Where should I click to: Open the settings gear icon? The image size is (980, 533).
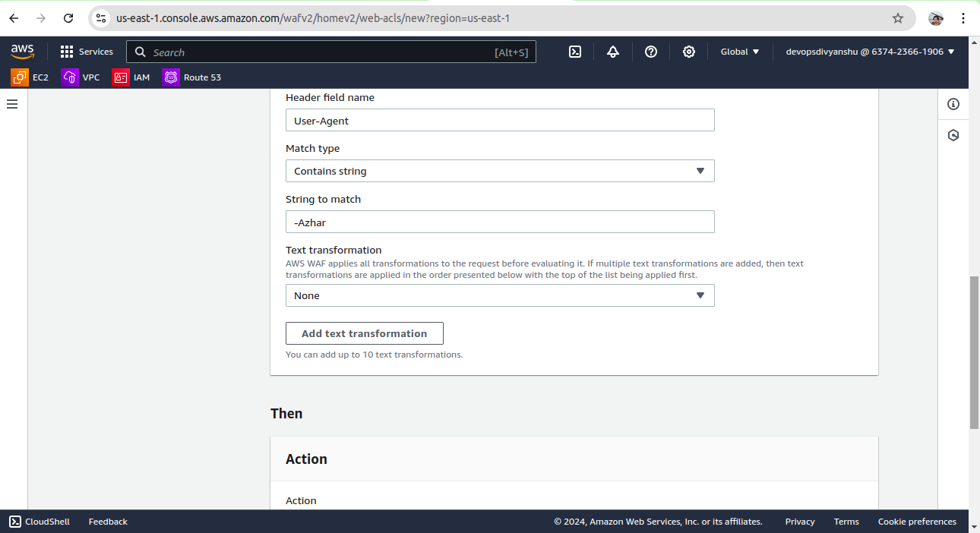tap(689, 52)
